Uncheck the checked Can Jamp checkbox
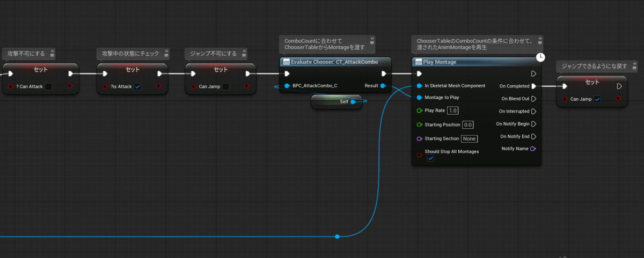 tap(597, 99)
